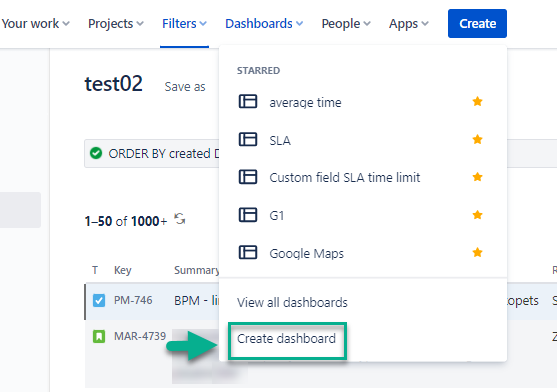The image size is (557, 392).
Task: Unstar the average time dashboard
Action: click(477, 102)
